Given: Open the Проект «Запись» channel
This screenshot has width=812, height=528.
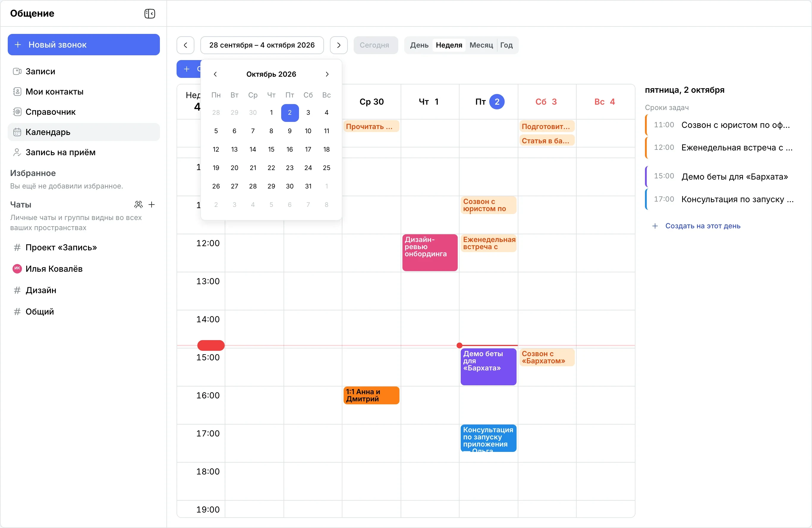Looking at the screenshot, I should coord(84,247).
